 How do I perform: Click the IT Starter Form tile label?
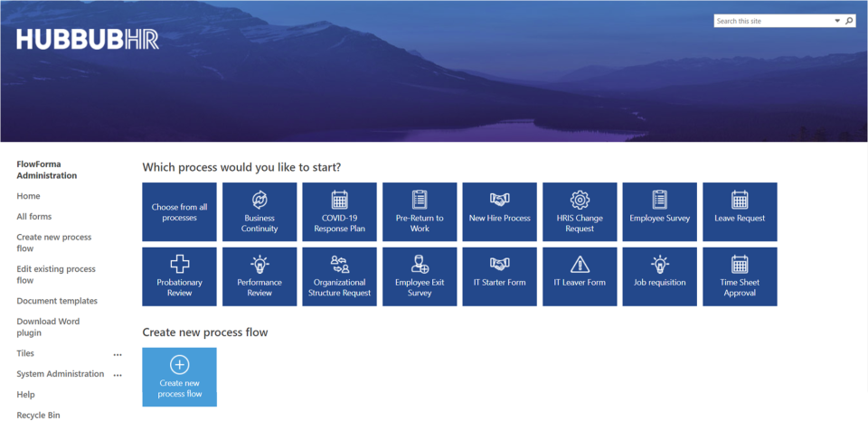tap(499, 282)
